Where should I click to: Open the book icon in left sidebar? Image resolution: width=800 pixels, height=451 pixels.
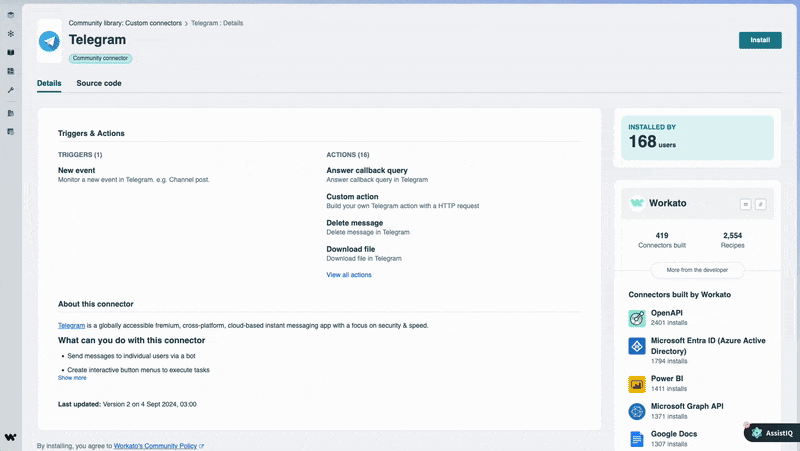(x=10, y=52)
